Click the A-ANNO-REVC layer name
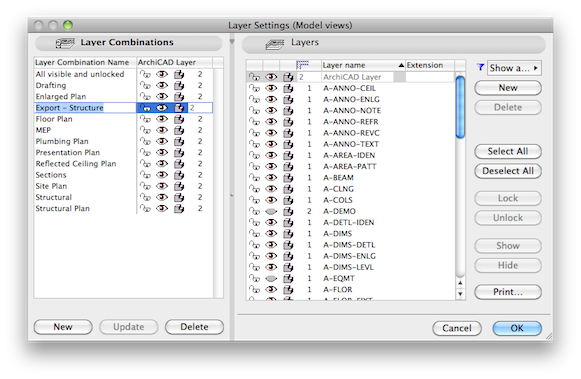The width and height of the screenshot is (581, 379). point(351,133)
